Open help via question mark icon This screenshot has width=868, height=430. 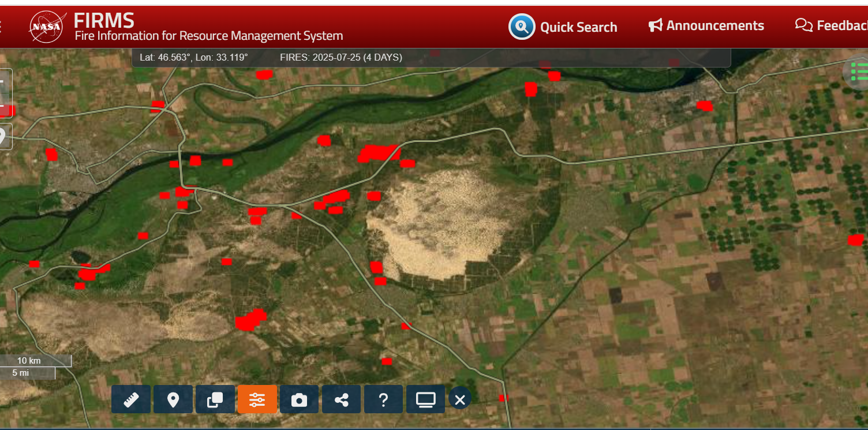point(383,399)
